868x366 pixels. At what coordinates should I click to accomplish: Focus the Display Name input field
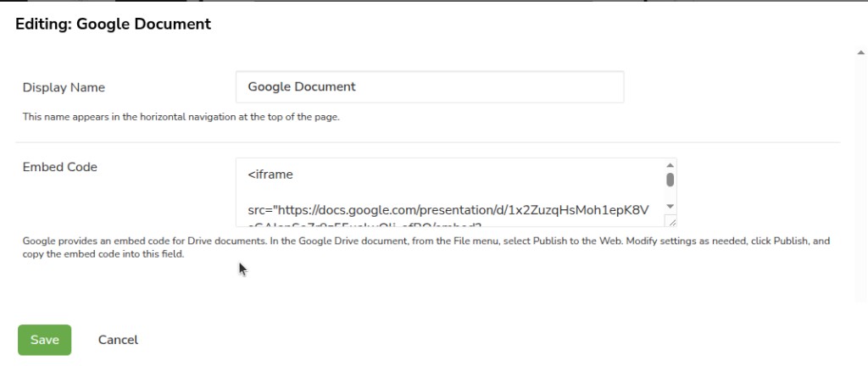point(430,86)
